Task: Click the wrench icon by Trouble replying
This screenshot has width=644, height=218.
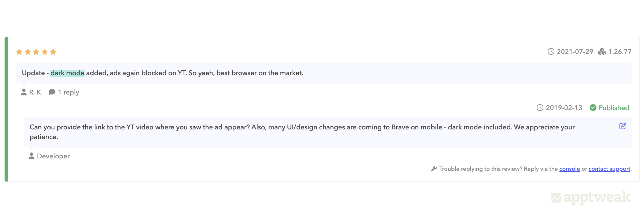Action: (434, 169)
